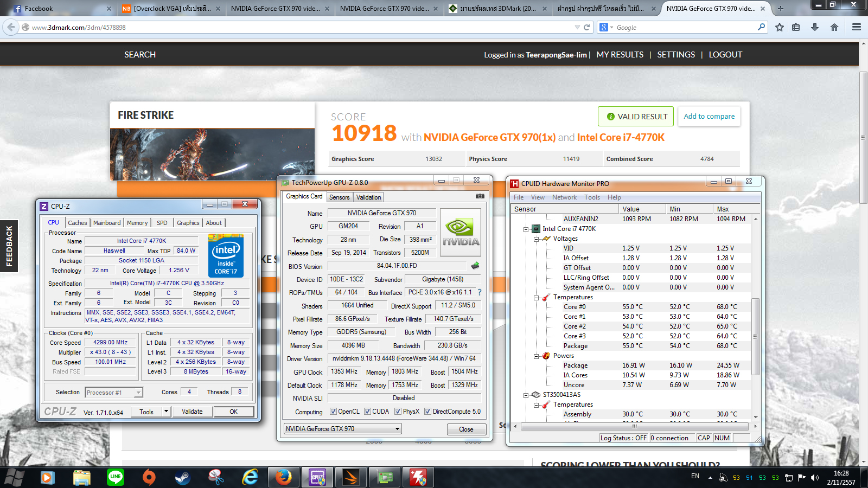Click the Close button in GPU-Z
868x488 pixels.
pyautogui.click(x=466, y=429)
